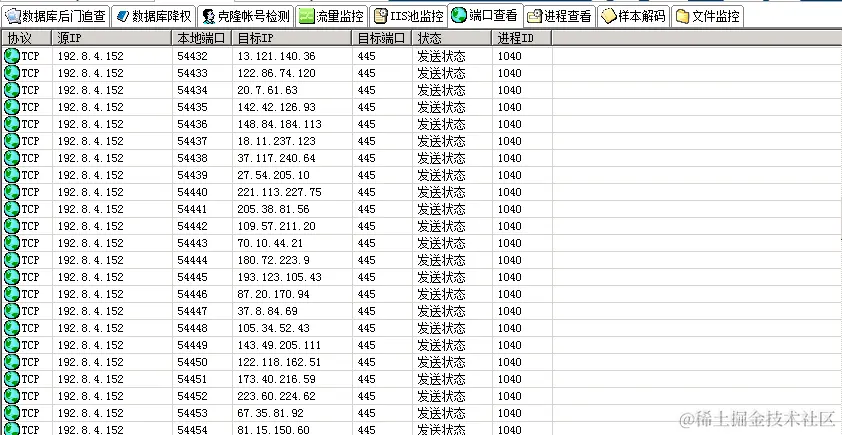Image resolution: width=842 pixels, height=435 pixels.
Task: Click globe icon of row with port 54450
Action: click(11, 362)
